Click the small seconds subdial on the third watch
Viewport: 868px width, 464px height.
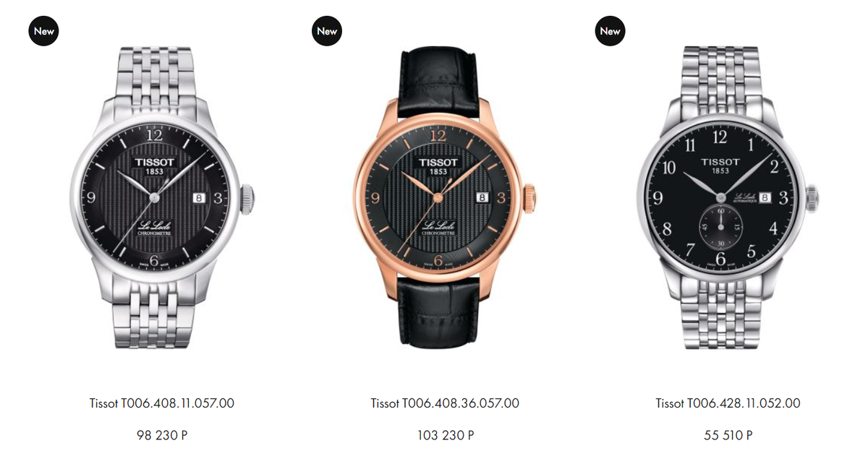pyautogui.click(x=720, y=227)
